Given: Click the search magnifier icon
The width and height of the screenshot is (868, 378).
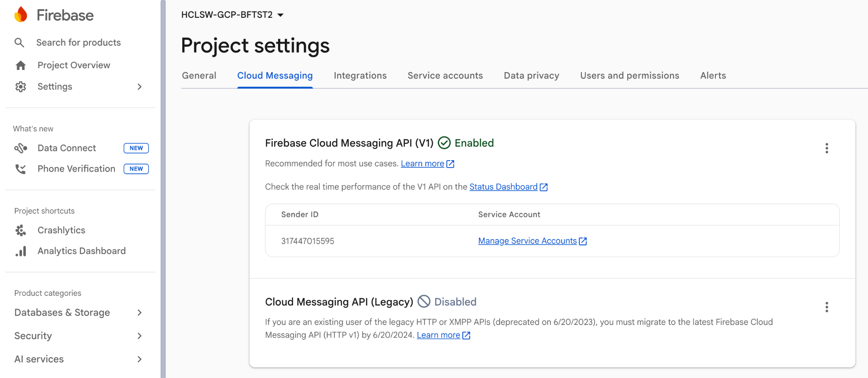Looking at the screenshot, I should pos(19,42).
